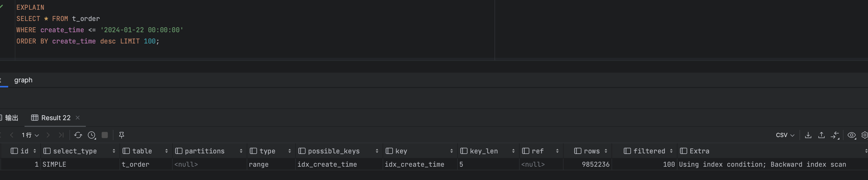Close the Result 22 tab
The image size is (868, 180).
78,118
